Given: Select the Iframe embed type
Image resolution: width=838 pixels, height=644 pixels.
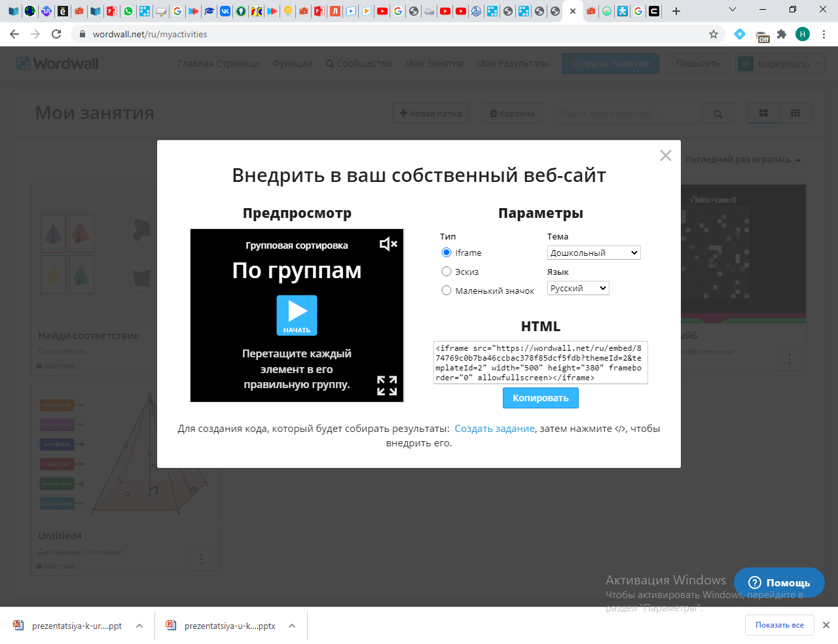Looking at the screenshot, I should [x=446, y=253].
